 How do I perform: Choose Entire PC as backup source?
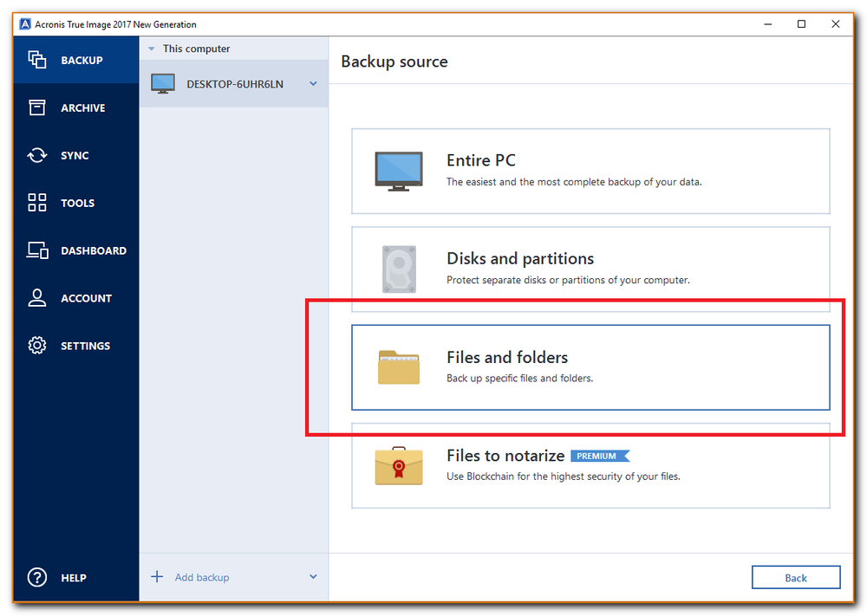click(x=590, y=171)
